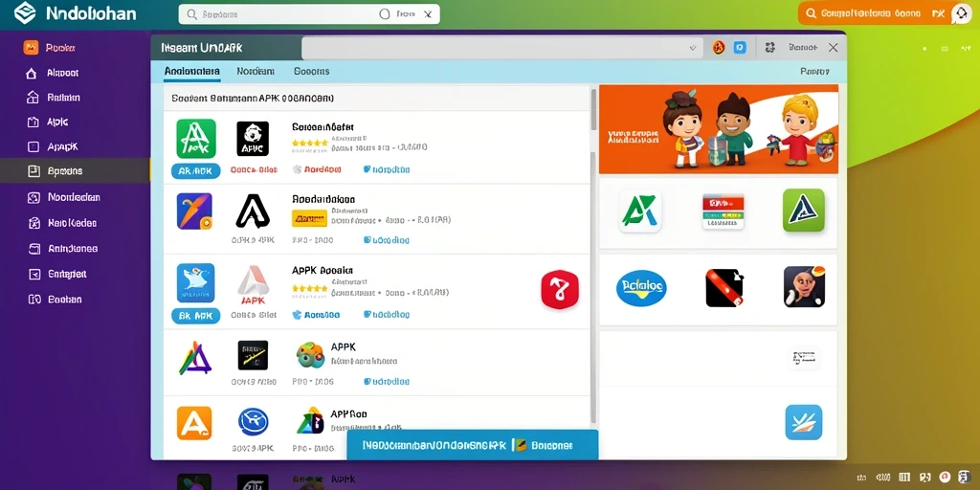The image size is (980, 490).
Task: Click the red text link in the first listing
Action: click(x=254, y=169)
